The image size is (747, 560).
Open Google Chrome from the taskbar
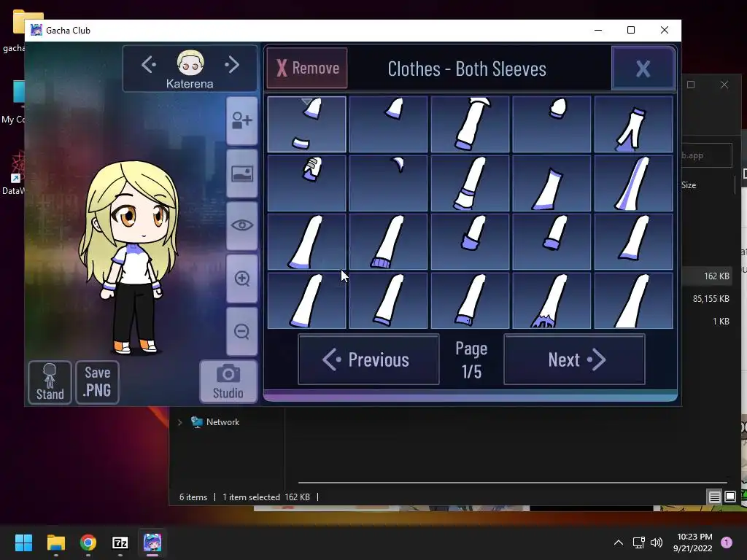[x=88, y=542]
